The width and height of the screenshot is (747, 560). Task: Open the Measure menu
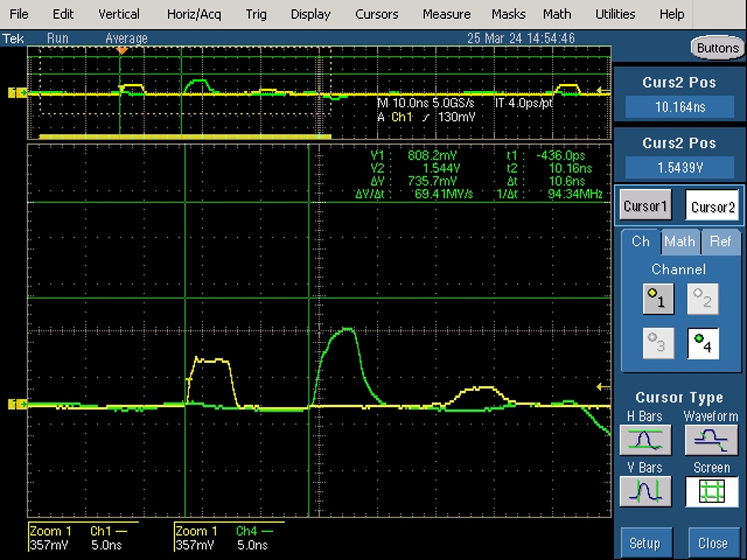click(x=447, y=14)
